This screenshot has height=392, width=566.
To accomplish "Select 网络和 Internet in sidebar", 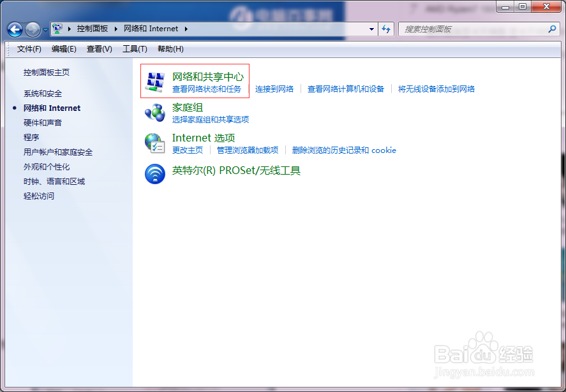I will coord(52,108).
